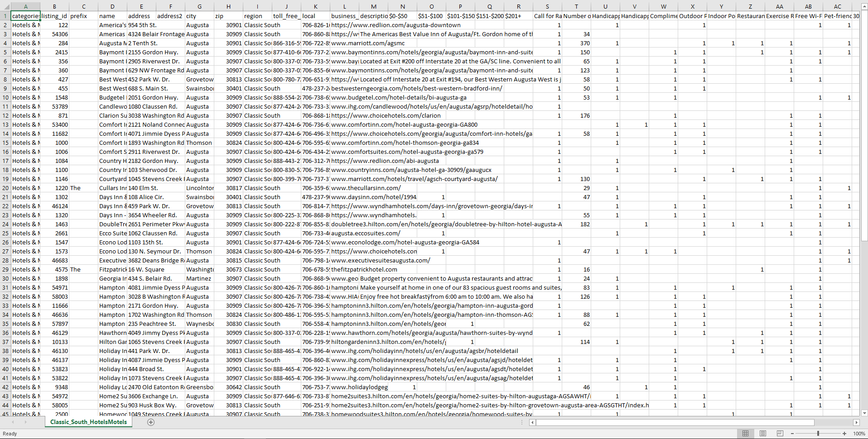Select cell with listing_id 53789
Viewport: 868px width, 439px height.
point(54,106)
